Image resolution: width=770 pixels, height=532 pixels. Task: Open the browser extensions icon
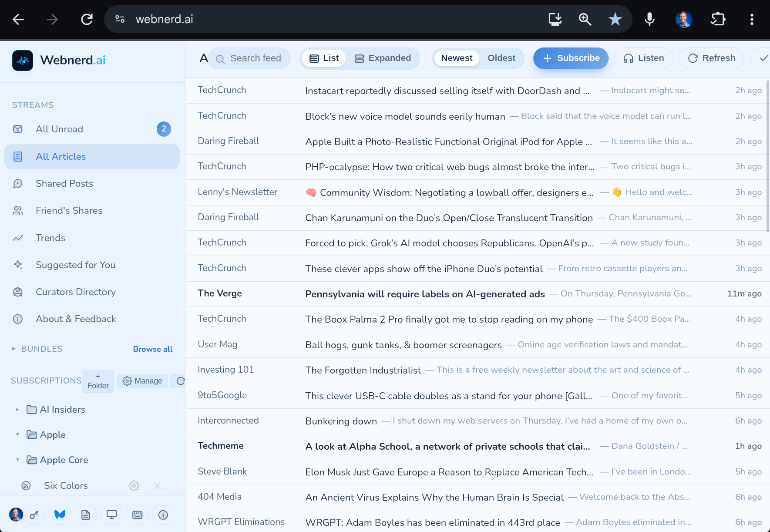718,19
